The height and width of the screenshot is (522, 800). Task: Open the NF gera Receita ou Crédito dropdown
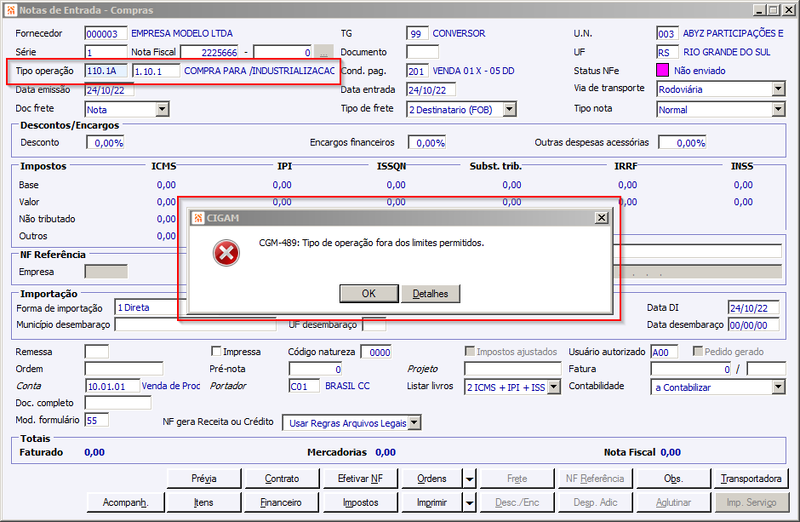click(414, 422)
